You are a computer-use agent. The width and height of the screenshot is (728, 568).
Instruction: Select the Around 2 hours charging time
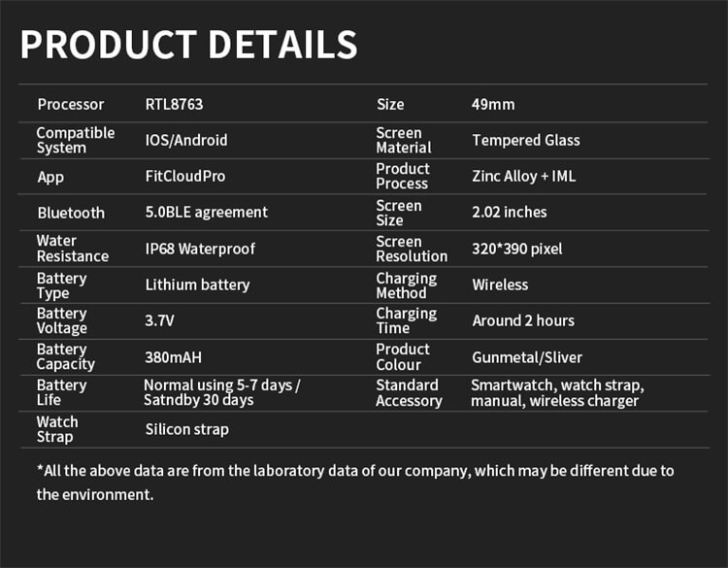tap(523, 320)
